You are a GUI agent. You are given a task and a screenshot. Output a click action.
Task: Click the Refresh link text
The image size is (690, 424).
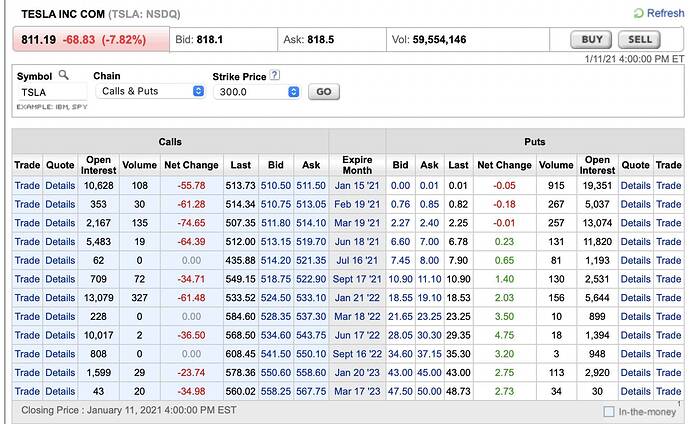[665, 13]
